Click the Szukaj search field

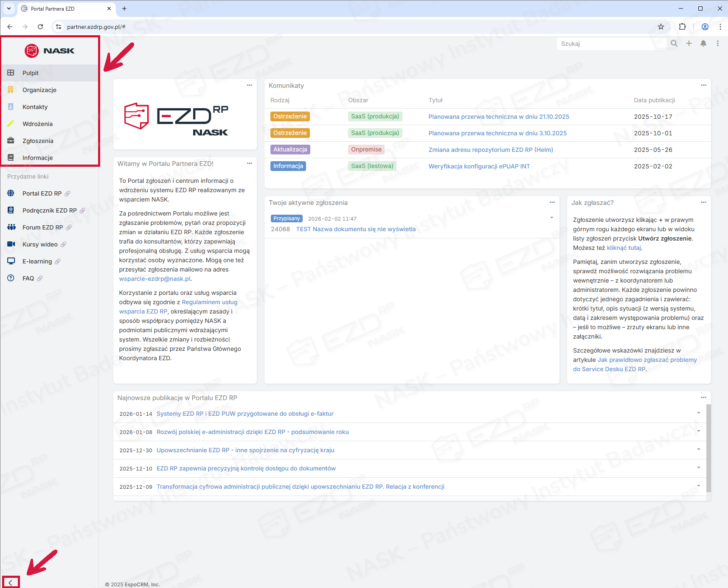point(610,44)
